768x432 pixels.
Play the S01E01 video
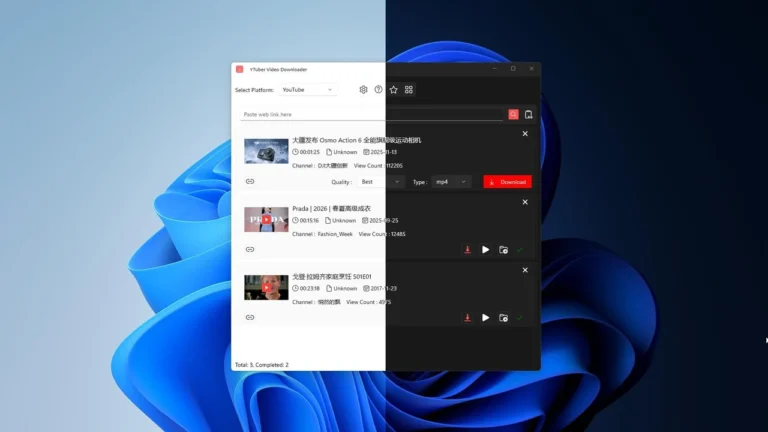tap(485, 318)
